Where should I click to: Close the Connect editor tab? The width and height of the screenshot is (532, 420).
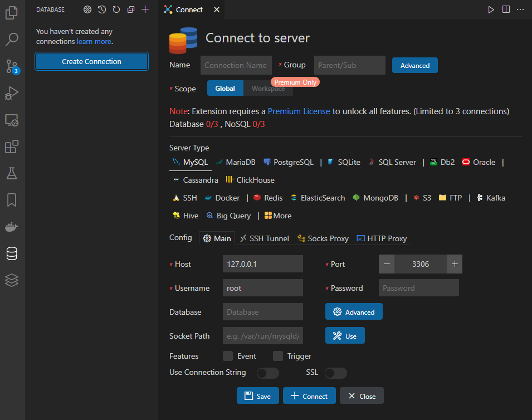[x=217, y=9]
